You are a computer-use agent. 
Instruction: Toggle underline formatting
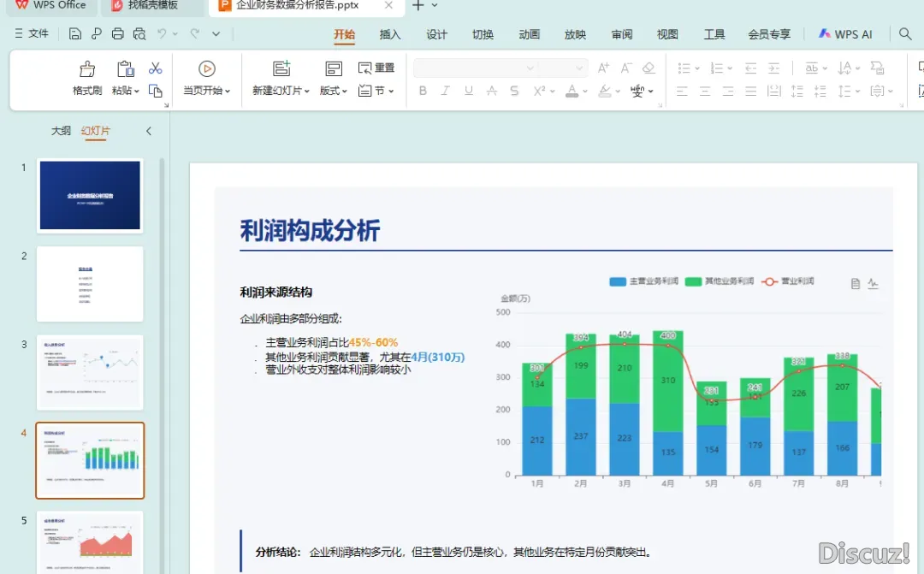point(469,91)
